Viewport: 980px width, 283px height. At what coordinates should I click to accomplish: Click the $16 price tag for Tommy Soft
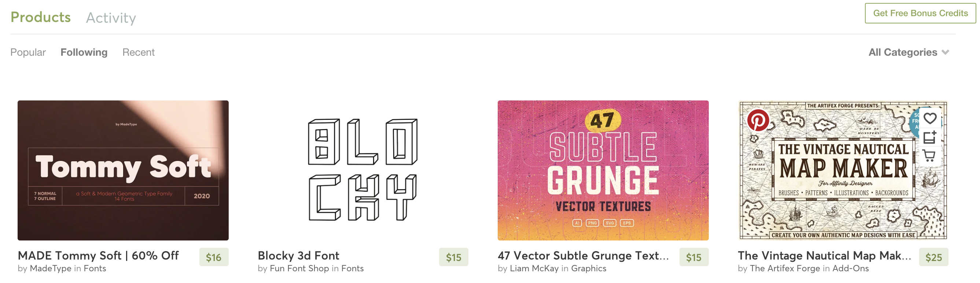point(214,257)
